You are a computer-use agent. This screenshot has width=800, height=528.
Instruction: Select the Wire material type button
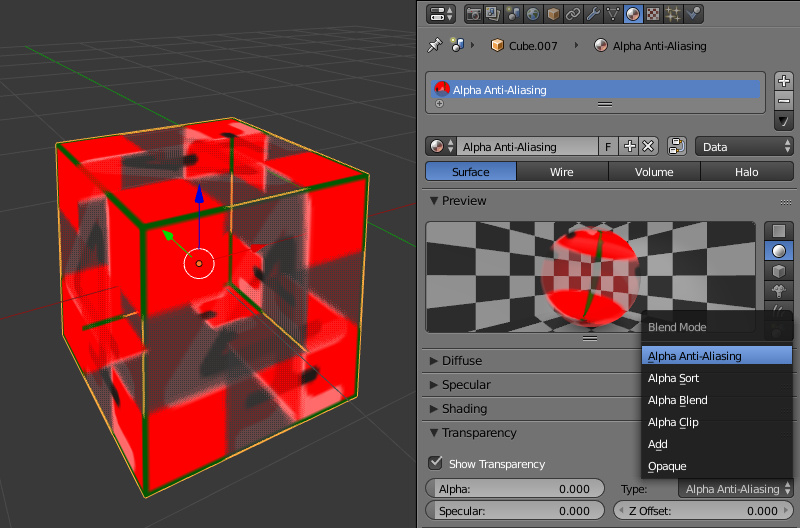[x=562, y=172]
